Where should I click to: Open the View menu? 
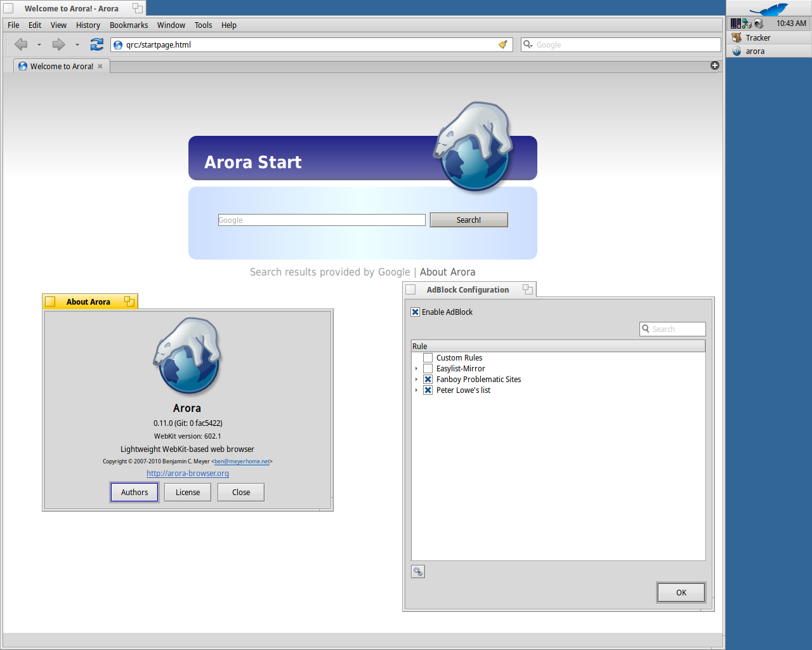coord(58,25)
